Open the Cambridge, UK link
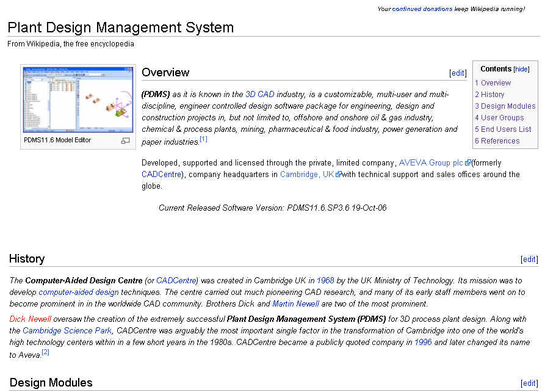 point(307,174)
